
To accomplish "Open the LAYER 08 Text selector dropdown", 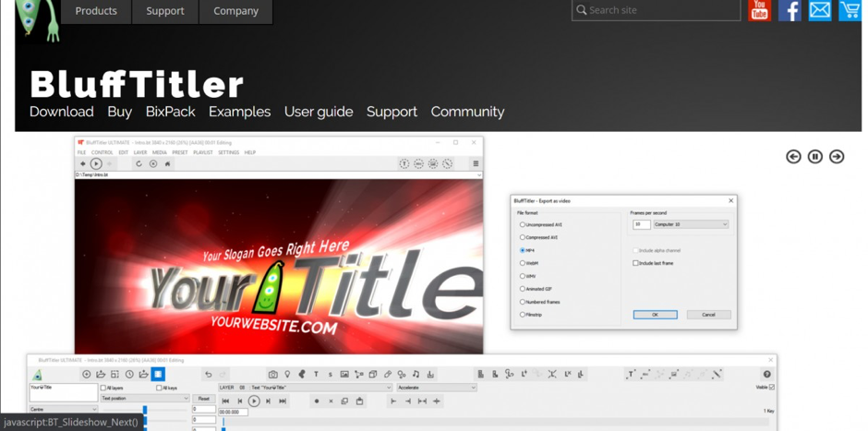I will 305,388.
